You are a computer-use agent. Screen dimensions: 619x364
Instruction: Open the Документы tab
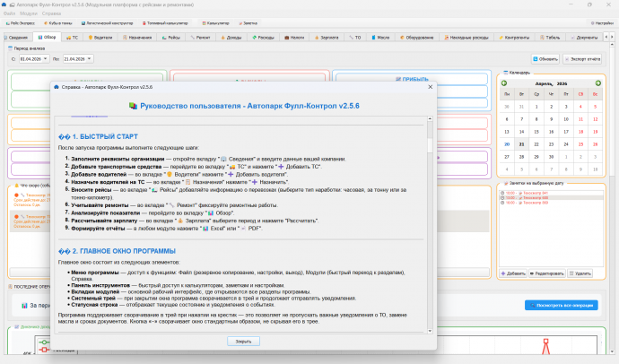584,38
